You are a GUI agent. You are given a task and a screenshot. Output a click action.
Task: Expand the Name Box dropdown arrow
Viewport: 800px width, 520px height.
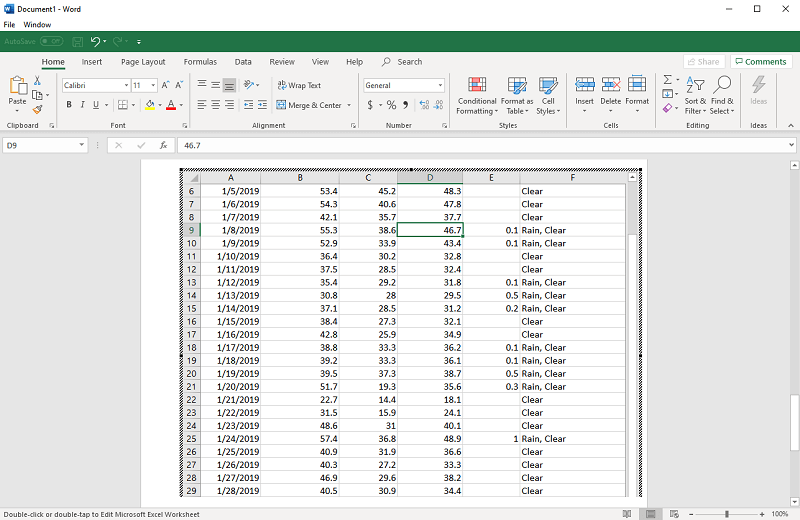[81, 145]
